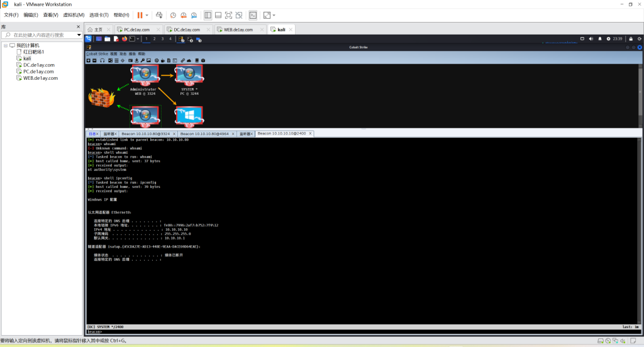Click the library search input field
The height and width of the screenshot is (347, 644).
(42, 35)
